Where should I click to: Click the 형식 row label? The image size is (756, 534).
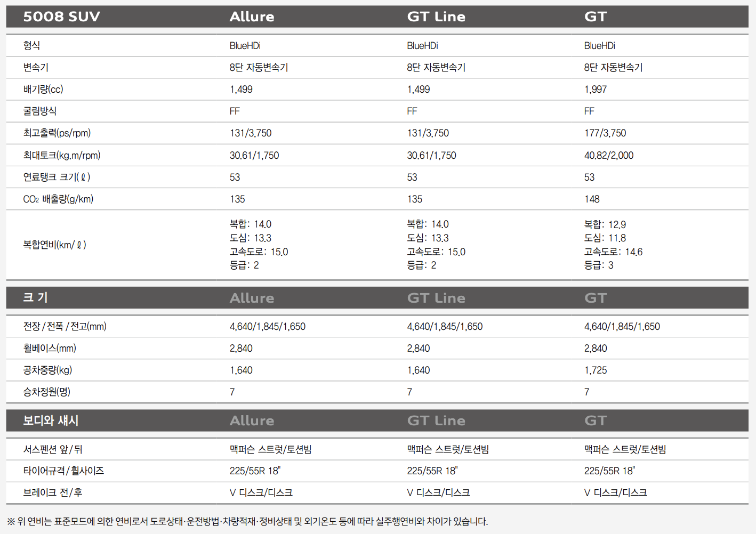31,45
